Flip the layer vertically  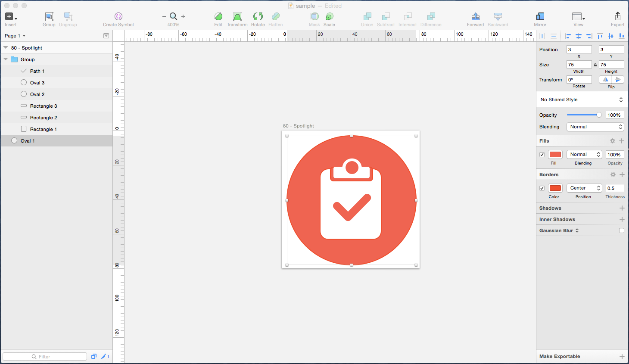click(x=618, y=80)
